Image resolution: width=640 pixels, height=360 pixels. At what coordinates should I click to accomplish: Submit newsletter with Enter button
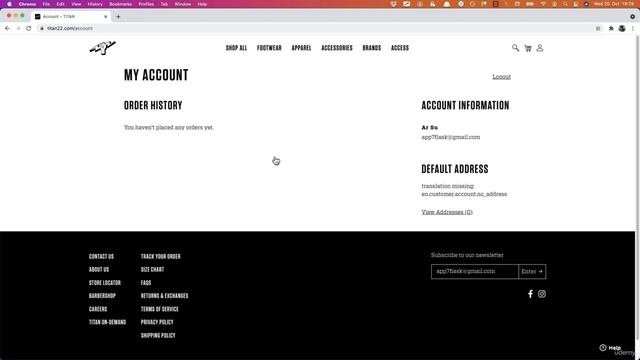pyautogui.click(x=532, y=271)
